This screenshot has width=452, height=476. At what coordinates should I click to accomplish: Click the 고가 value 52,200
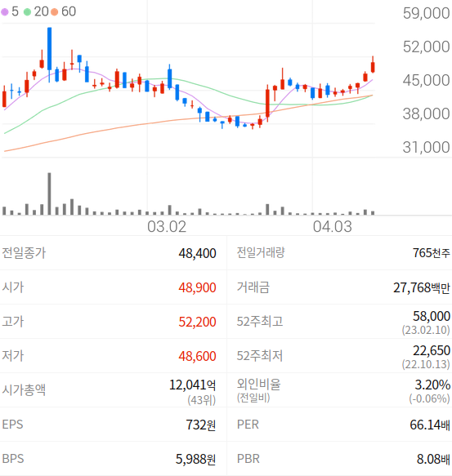pos(197,322)
